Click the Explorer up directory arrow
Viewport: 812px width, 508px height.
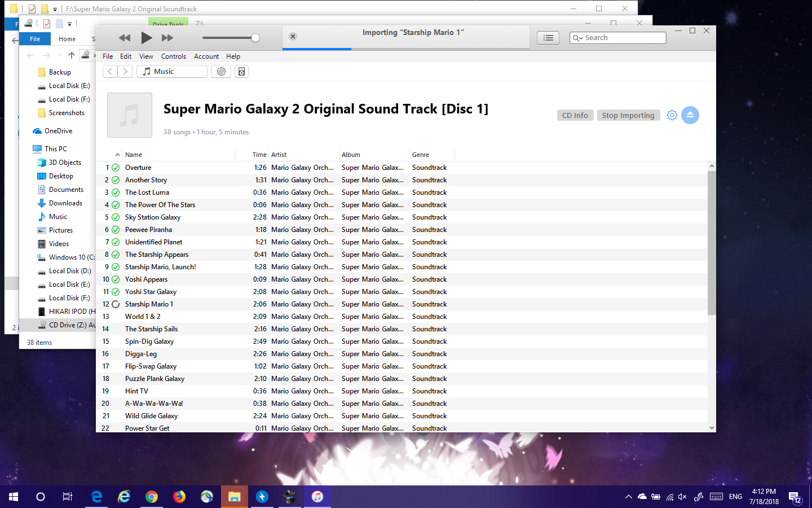[71, 55]
